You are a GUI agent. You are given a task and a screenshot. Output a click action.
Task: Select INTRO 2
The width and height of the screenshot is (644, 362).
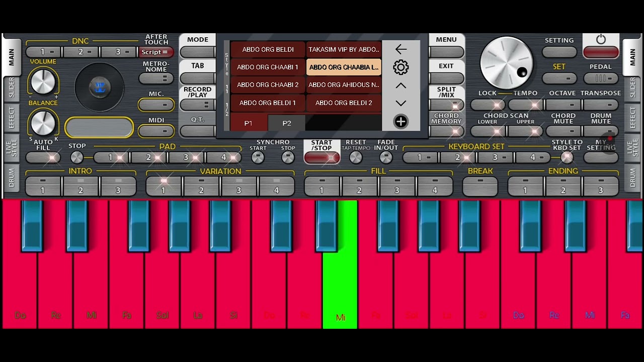80,186
